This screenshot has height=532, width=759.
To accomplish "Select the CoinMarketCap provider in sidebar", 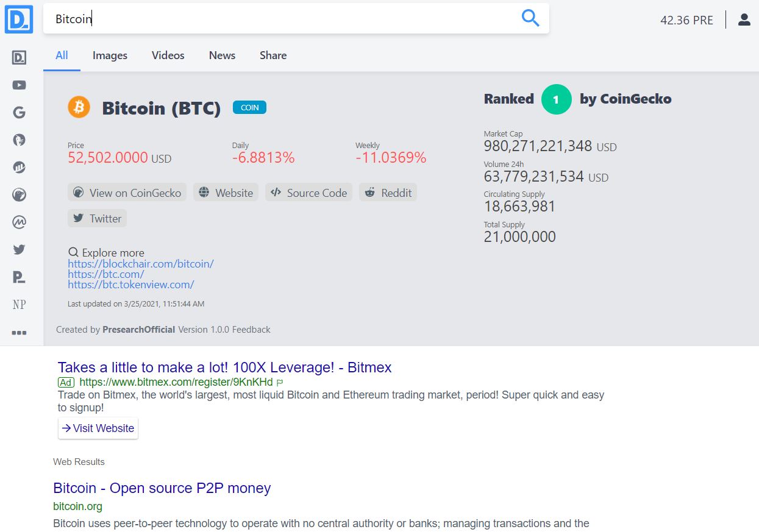I will point(20,222).
